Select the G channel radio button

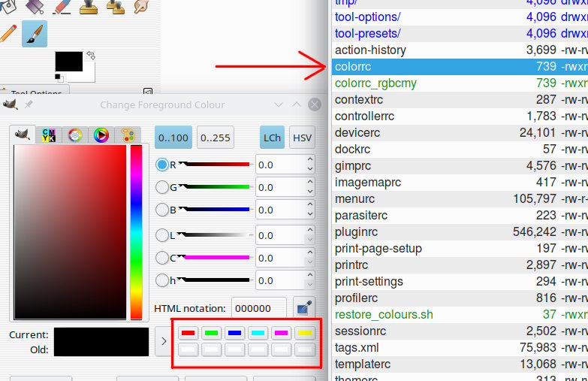coord(162,187)
